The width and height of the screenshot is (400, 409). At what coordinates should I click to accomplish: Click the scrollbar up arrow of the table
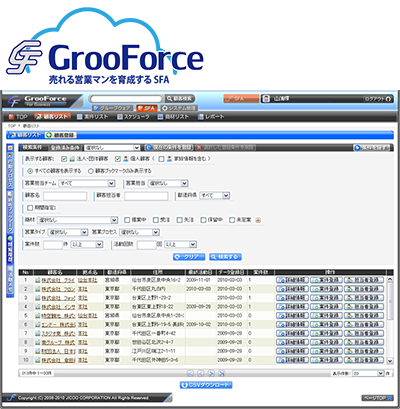pos(390,280)
